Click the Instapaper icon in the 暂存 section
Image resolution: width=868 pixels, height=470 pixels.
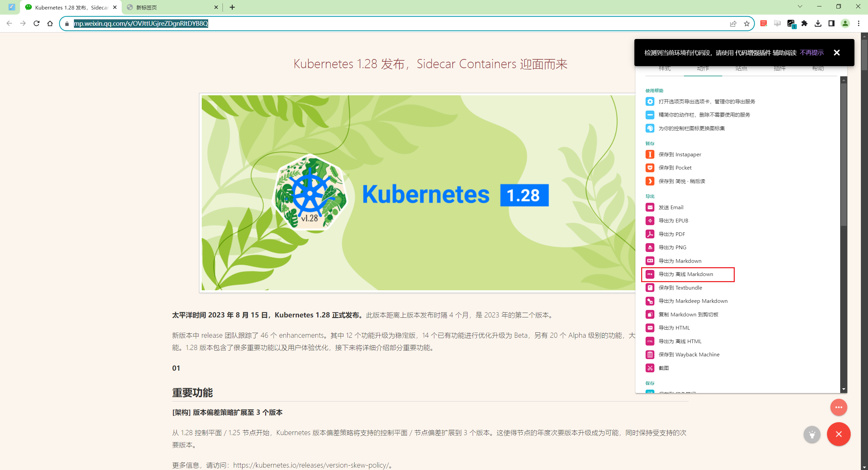point(650,154)
